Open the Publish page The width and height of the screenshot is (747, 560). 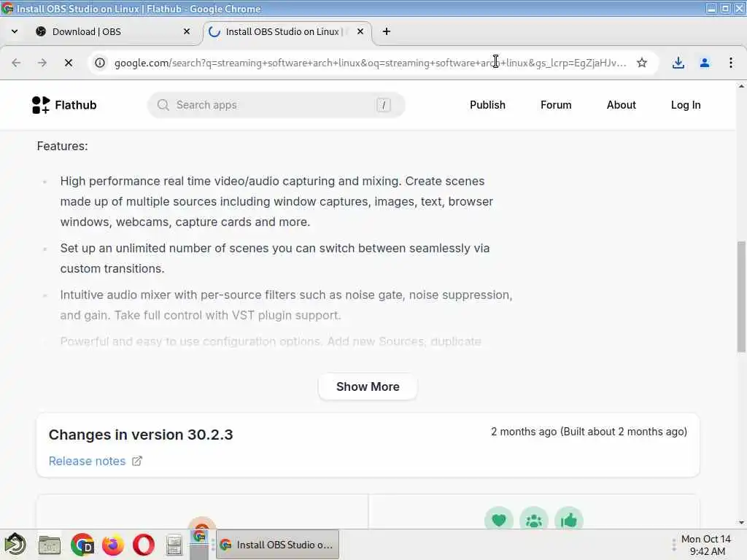coord(487,105)
